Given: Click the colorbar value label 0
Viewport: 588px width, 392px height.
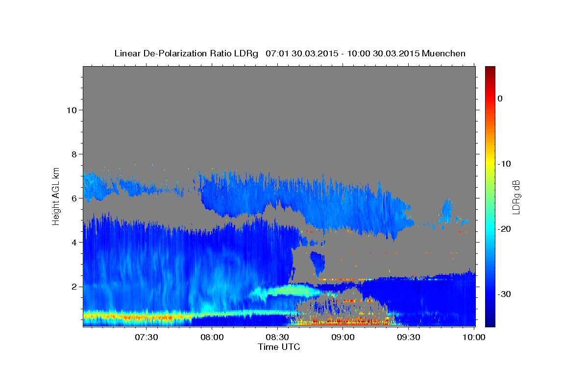Looking at the screenshot, I should coord(500,98).
